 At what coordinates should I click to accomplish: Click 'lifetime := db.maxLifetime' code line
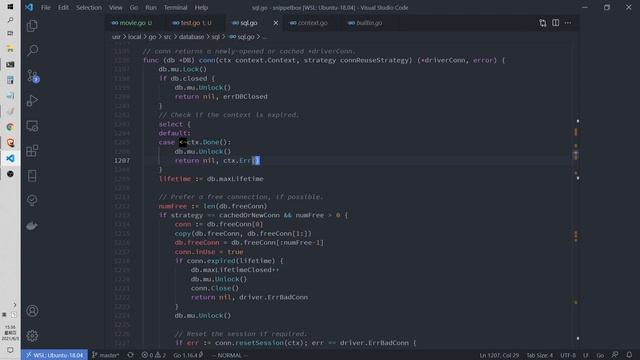211,179
